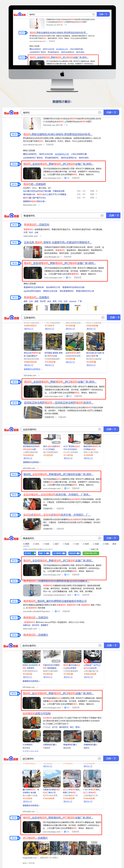124x868 pixels.
Task: Click 百度一下 next to 全自动堆垛机 query
Action: click(x=111, y=429)
